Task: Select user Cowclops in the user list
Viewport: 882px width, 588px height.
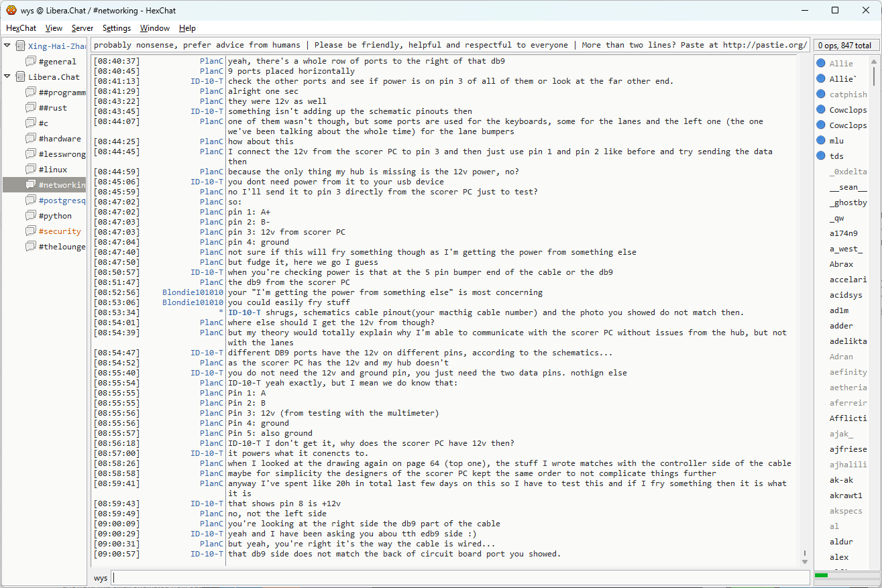Action: click(847, 110)
